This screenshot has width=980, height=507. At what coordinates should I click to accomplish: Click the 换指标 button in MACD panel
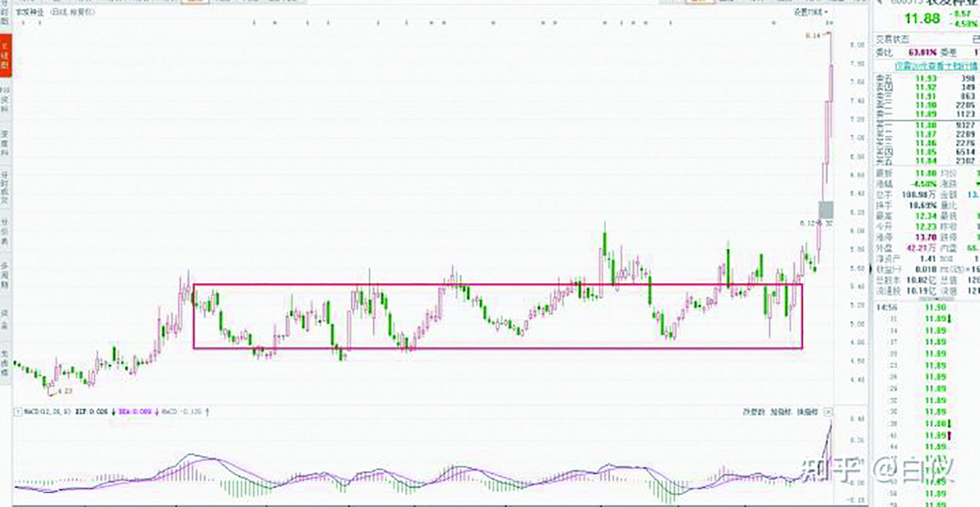[806, 412]
